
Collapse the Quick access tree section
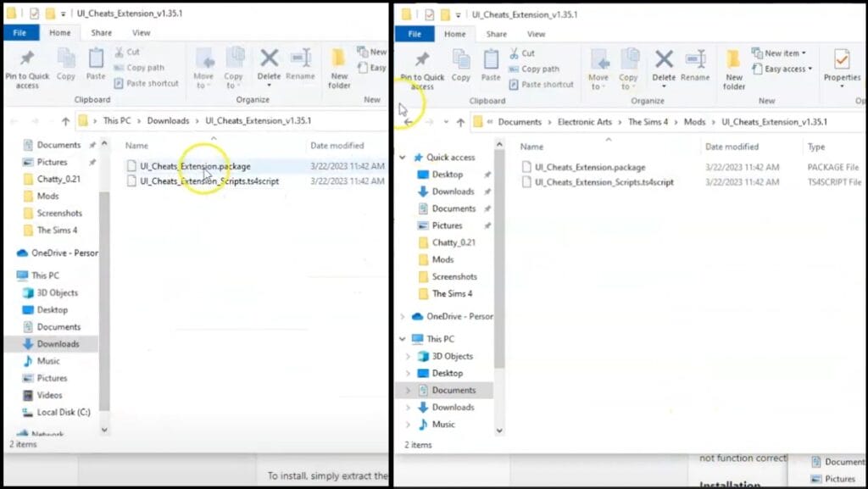401,157
